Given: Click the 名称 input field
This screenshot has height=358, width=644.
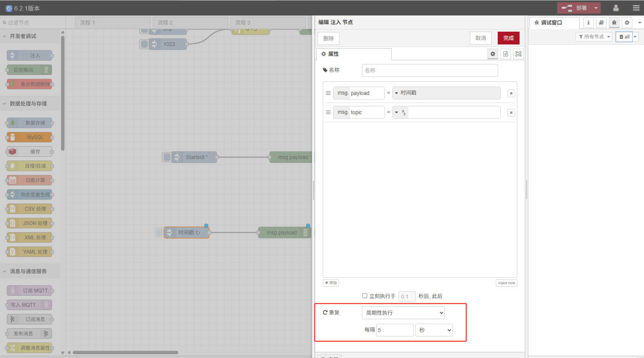Looking at the screenshot, I should (429, 70).
